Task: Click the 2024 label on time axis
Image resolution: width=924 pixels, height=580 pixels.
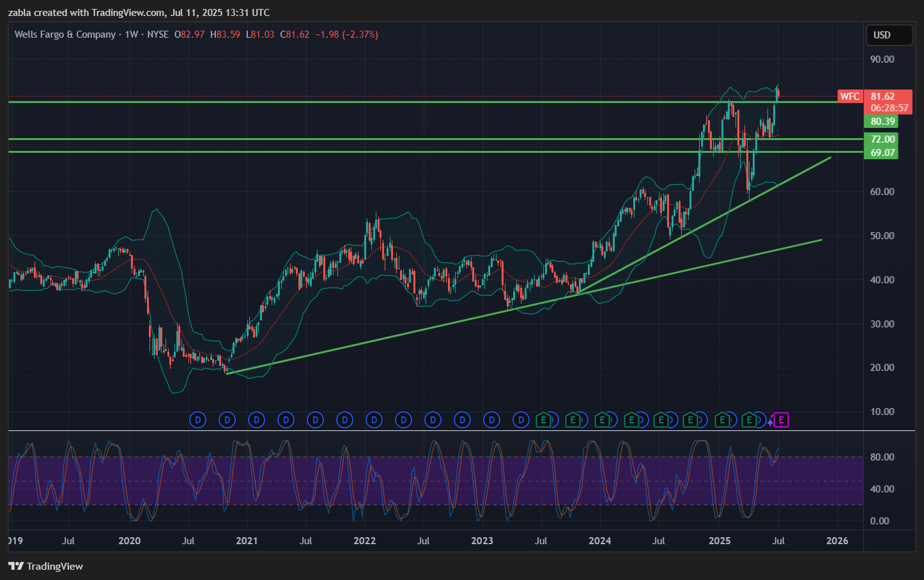Action: tap(599, 541)
